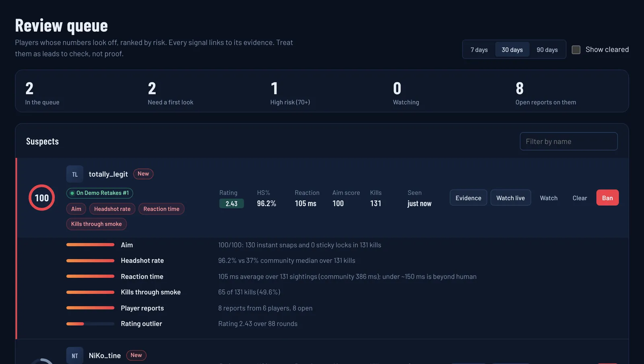Viewport: 644px width, 364px height.
Task: Focus the Filter by name field
Action: [x=569, y=141]
